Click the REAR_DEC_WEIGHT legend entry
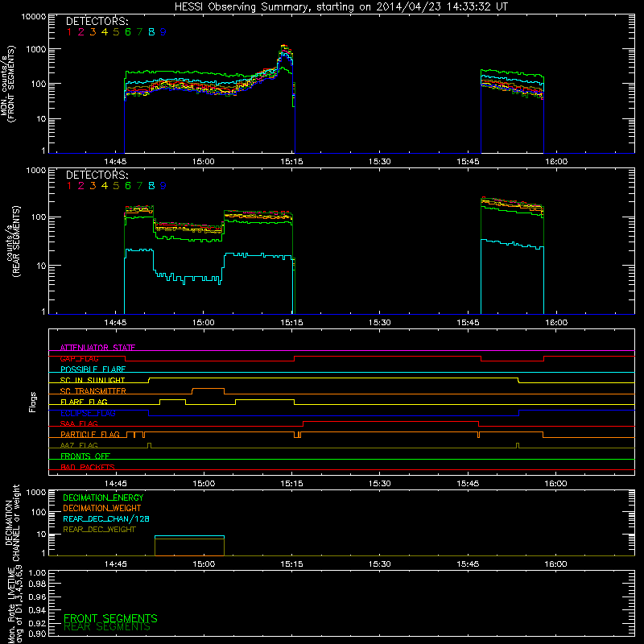The image size is (644, 644). tap(99, 530)
